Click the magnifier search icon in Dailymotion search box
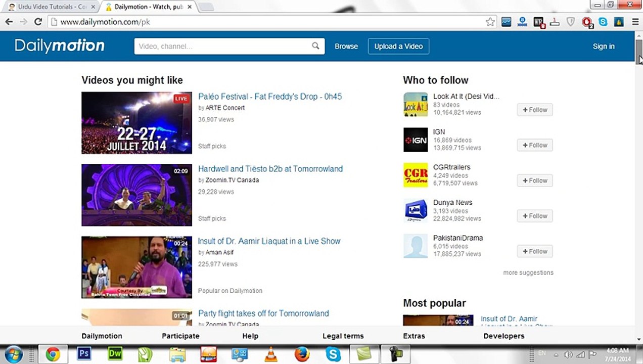 tap(315, 46)
